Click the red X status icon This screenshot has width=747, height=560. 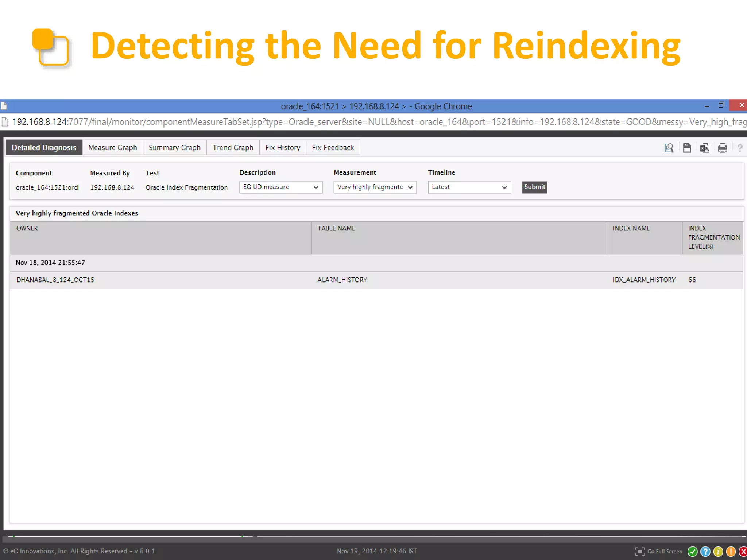click(743, 552)
